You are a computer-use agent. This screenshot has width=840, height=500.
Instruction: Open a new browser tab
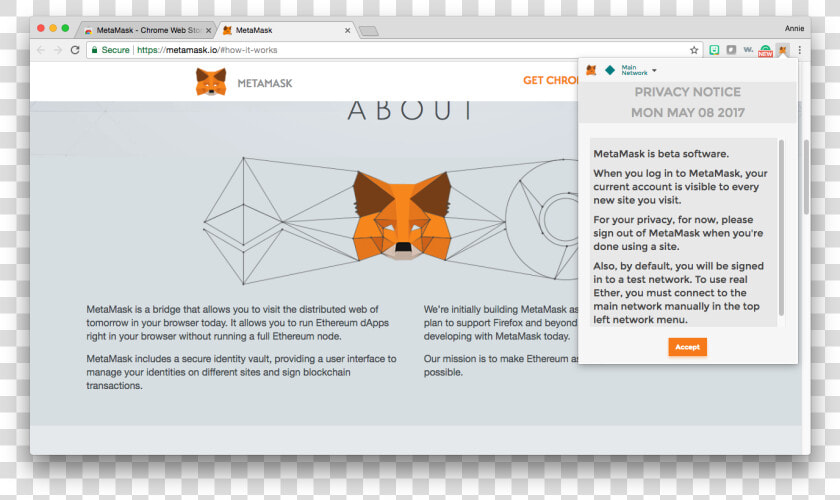point(369,31)
